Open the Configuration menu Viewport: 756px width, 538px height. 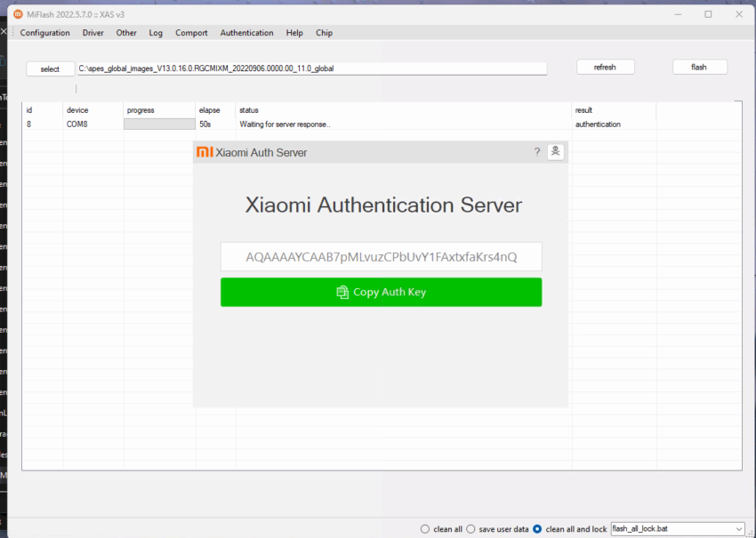(x=44, y=33)
